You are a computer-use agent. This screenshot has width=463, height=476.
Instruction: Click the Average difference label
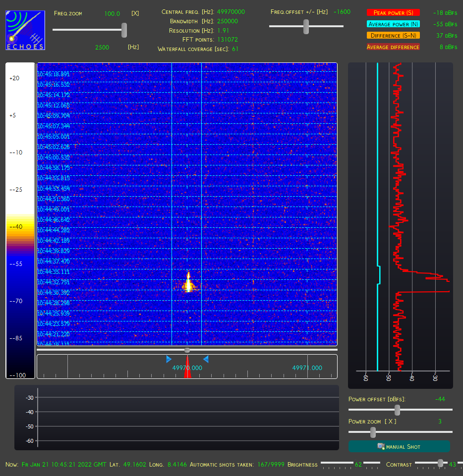coord(393,47)
